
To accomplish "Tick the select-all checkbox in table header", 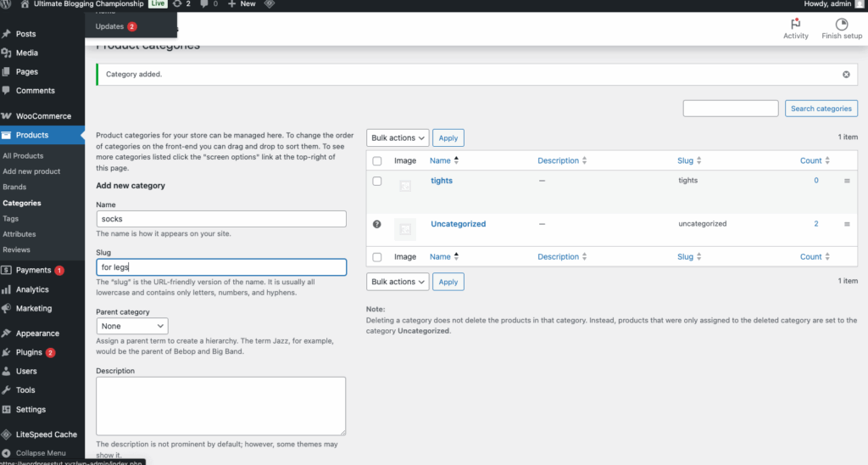I will (x=377, y=160).
